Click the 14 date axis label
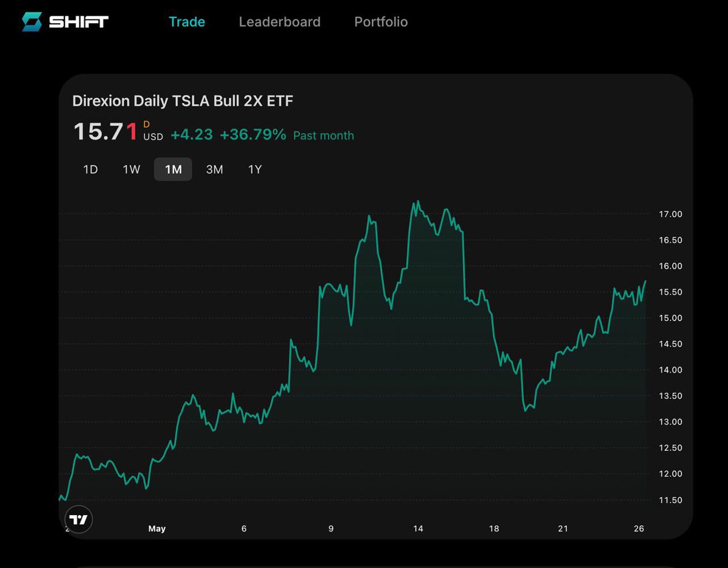728x568 pixels. click(x=418, y=529)
